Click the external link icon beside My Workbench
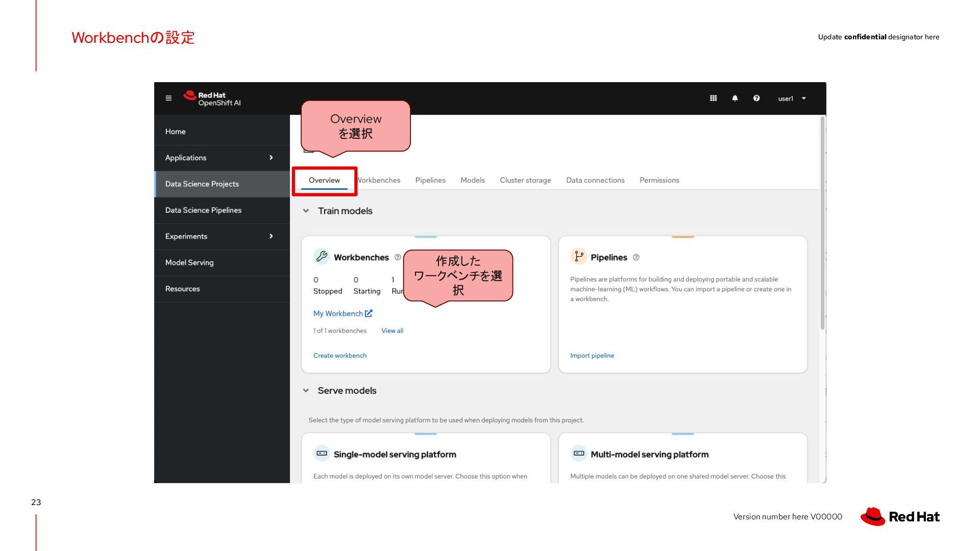 pos(369,313)
